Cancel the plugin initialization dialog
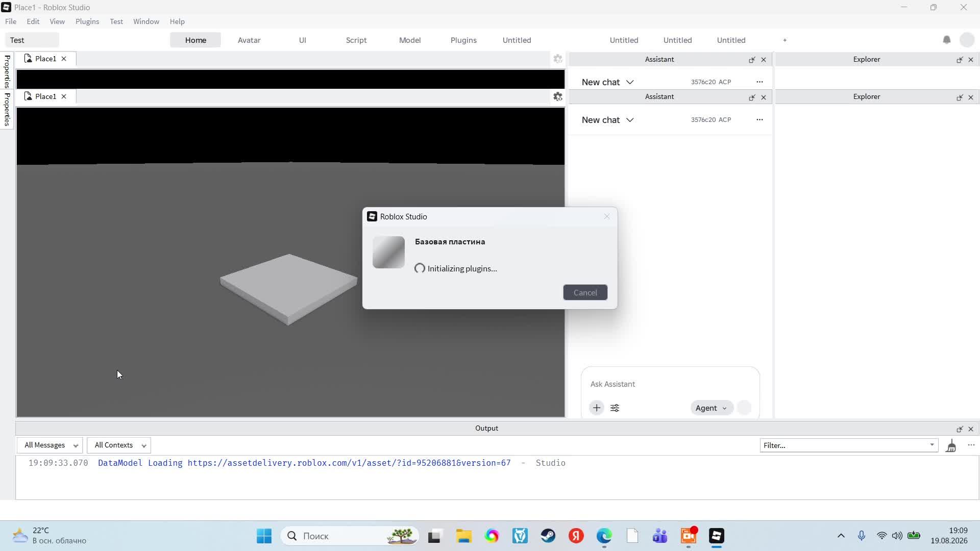This screenshot has height=551, width=980. tap(585, 292)
